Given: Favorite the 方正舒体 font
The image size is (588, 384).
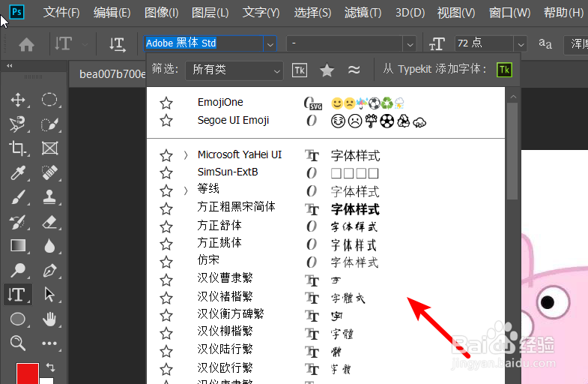Looking at the screenshot, I should click(x=166, y=226).
